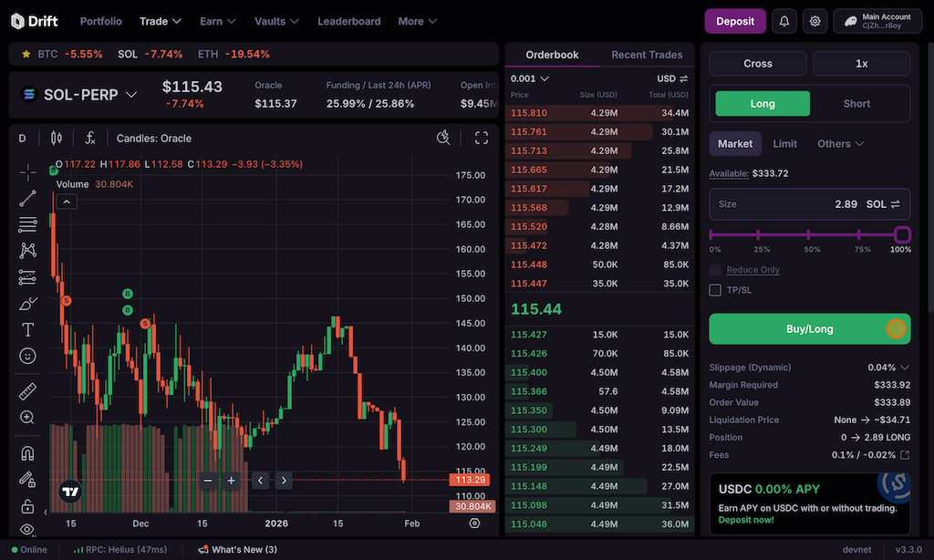Open the emoji sticker tool

(27, 356)
